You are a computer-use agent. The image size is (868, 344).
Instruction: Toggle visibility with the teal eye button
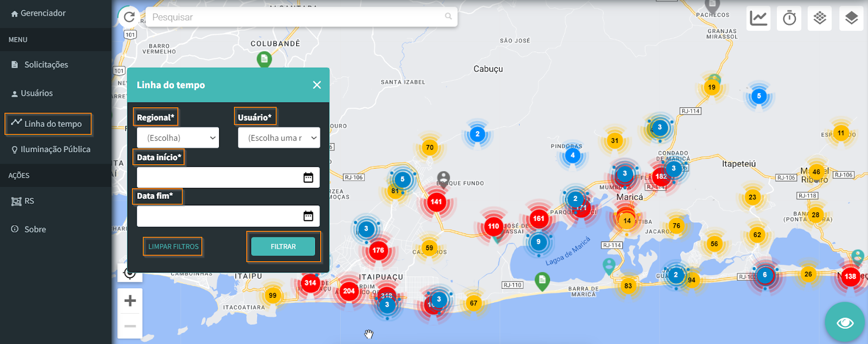pos(845,323)
